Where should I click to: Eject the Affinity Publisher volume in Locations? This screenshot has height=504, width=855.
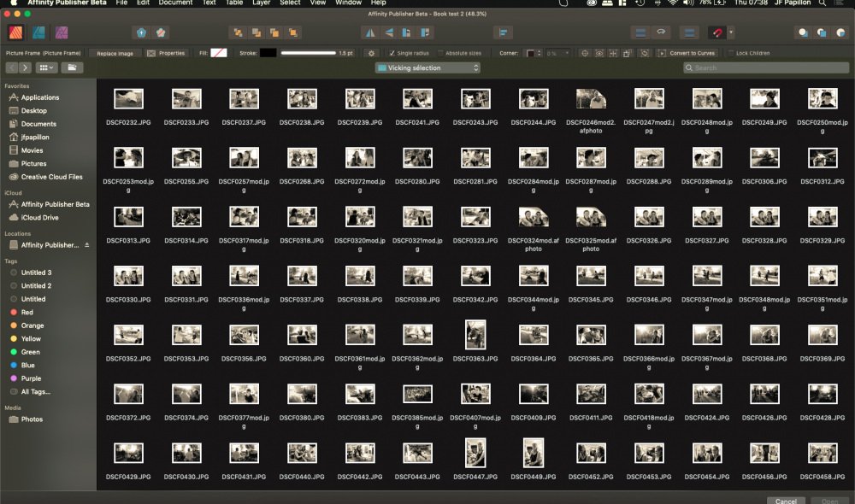pos(86,245)
